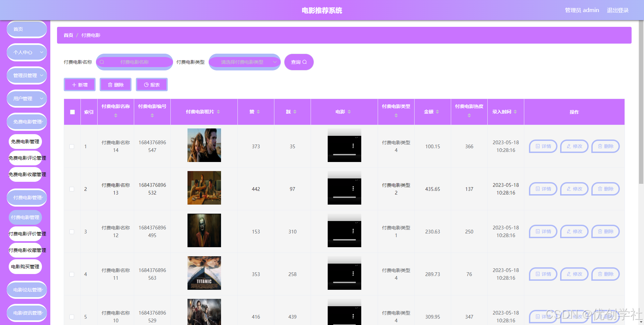
Task: Sort by 付费电影名称 column arrows
Action: pos(116,115)
